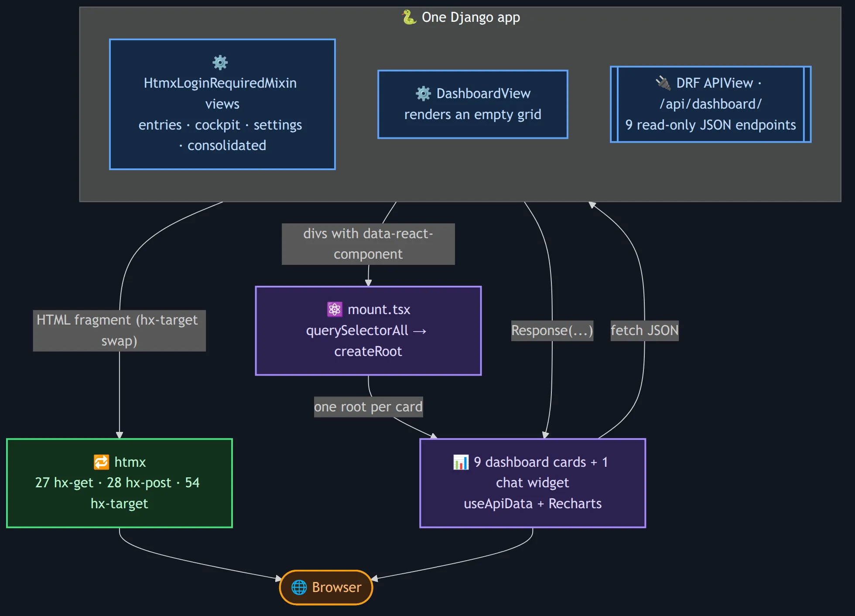
Task: Select the 9 dashboard cards node
Action: (533, 483)
